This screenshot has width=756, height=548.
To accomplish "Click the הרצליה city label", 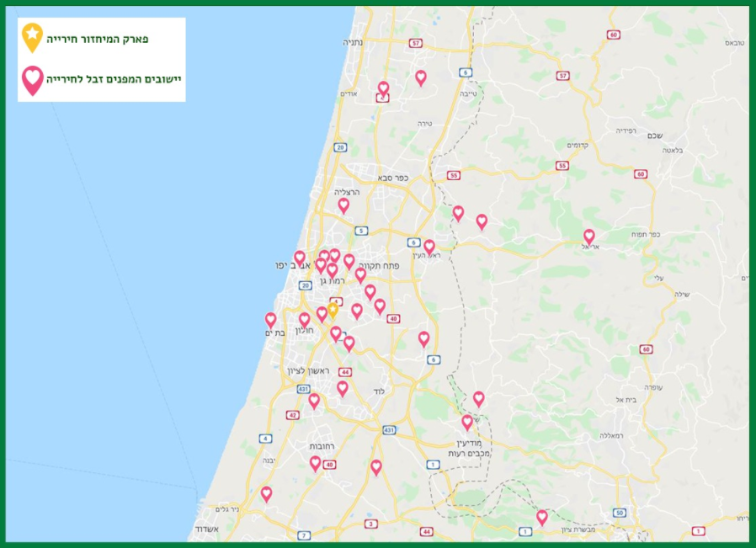I will coord(347,192).
